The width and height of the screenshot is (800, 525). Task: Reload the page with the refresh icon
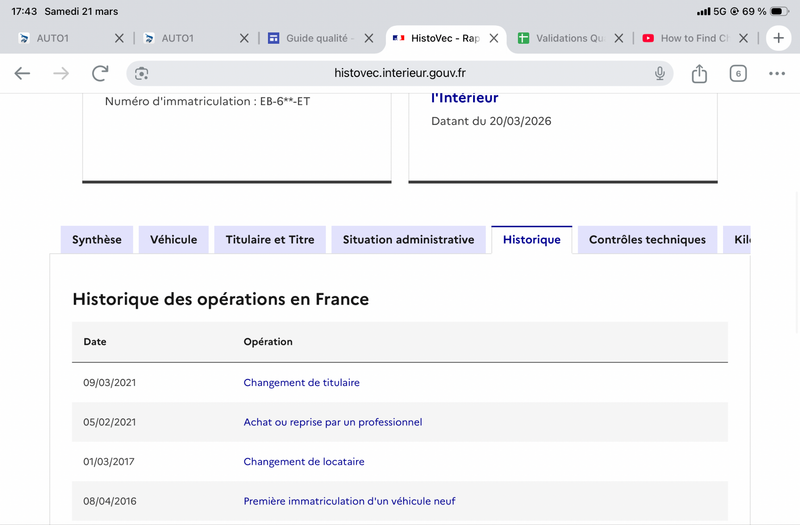(100, 74)
